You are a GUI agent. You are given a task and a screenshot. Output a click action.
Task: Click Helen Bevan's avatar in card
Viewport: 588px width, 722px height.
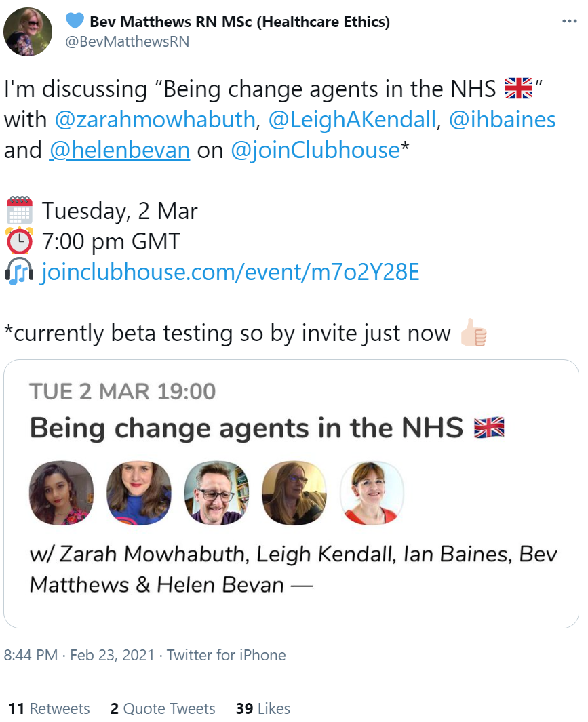pyautogui.click(x=372, y=493)
